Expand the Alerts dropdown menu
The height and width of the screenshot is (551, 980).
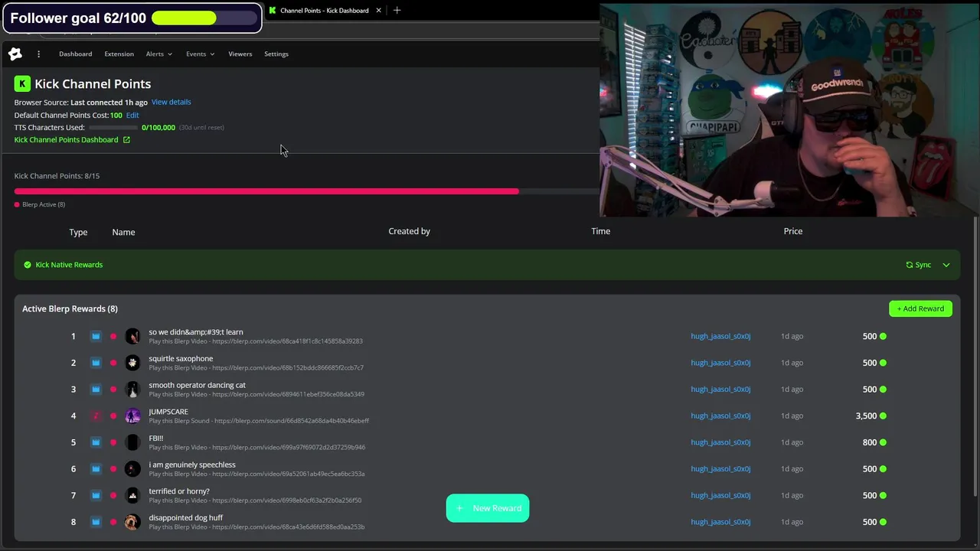point(159,54)
